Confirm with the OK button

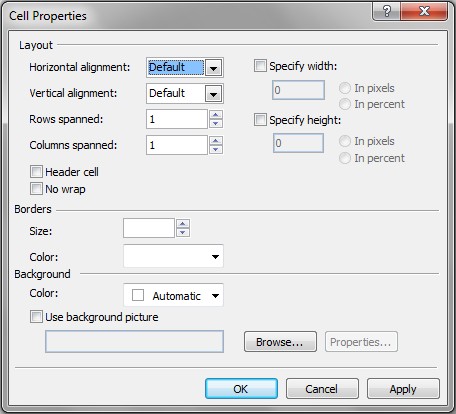[x=241, y=389]
